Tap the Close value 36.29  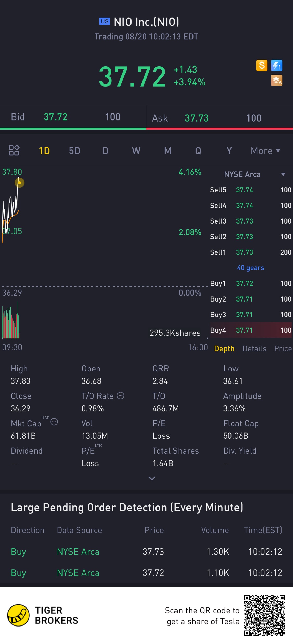tap(21, 408)
